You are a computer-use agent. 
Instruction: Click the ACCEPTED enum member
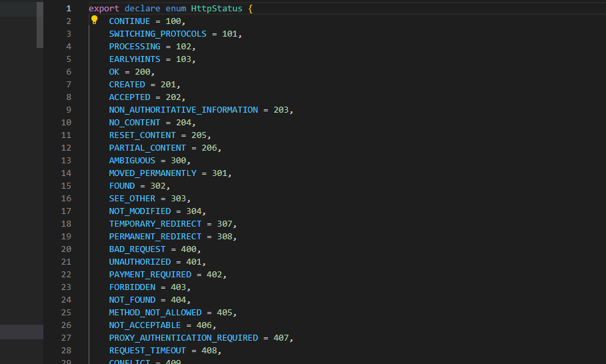(129, 97)
